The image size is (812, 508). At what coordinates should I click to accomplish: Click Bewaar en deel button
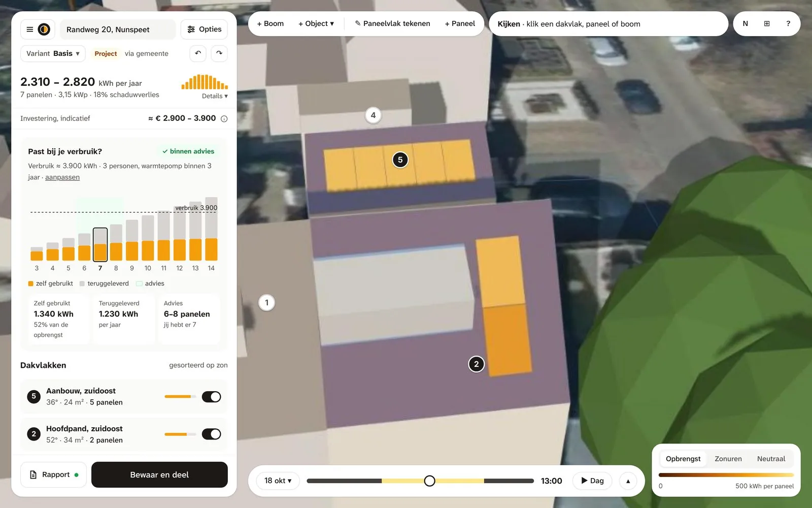(159, 475)
